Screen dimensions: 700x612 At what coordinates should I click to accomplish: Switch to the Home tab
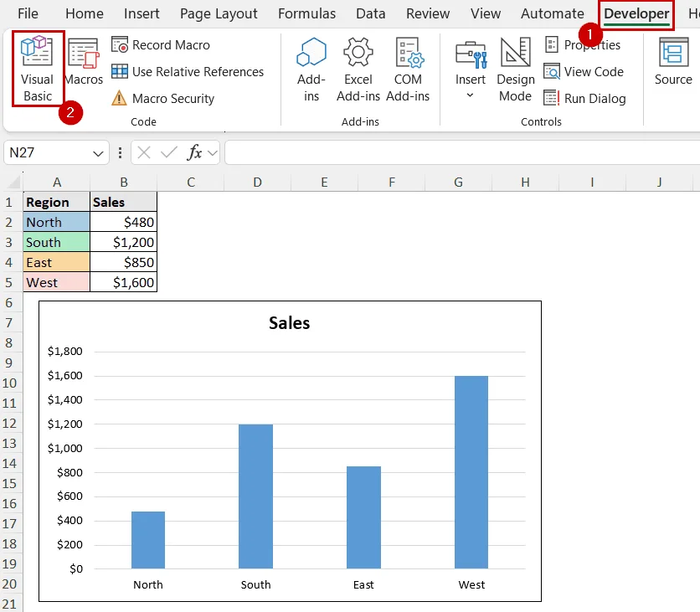[85, 14]
